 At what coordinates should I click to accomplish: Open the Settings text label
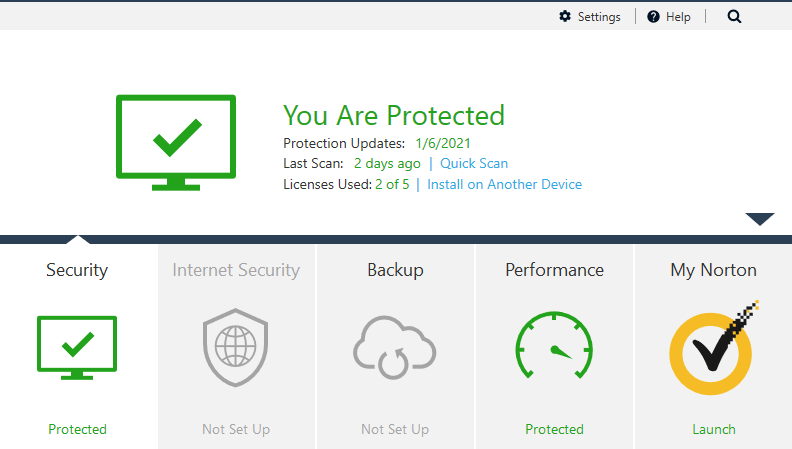click(599, 17)
